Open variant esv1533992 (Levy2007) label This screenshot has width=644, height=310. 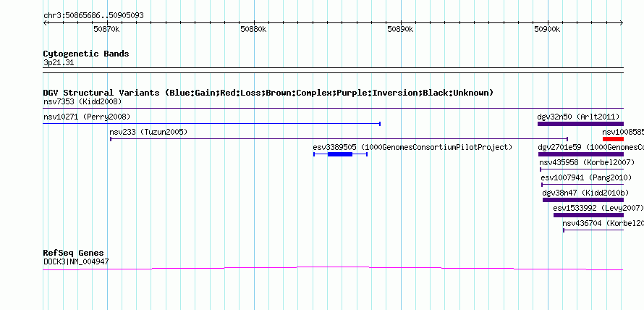click(598, 208)
